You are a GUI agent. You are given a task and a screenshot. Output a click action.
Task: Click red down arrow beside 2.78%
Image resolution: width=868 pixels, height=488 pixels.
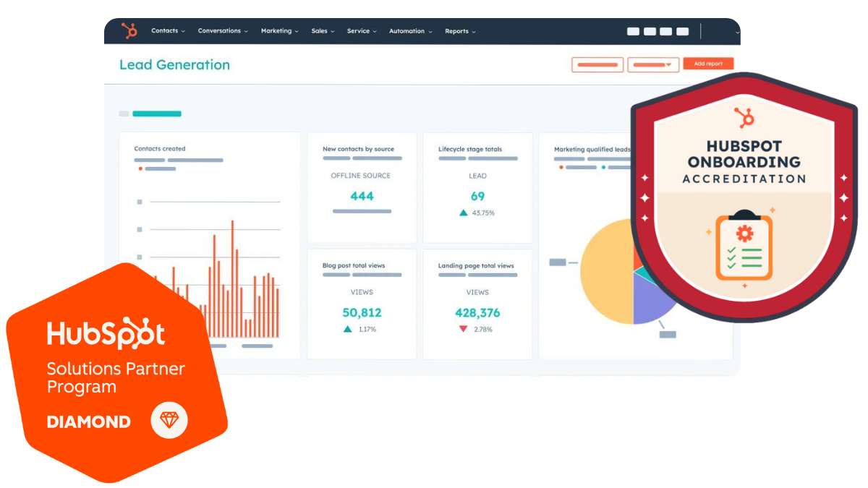(x=463, y=329)
